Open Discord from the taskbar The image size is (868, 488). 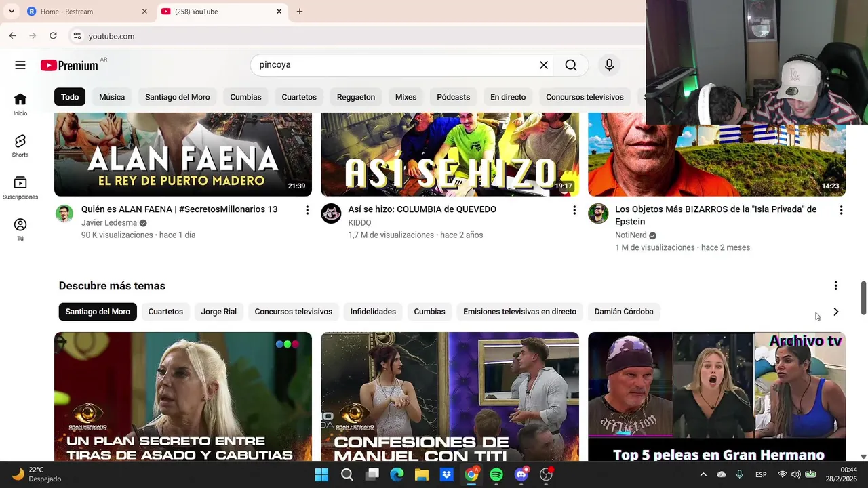(x=521, y=474)
